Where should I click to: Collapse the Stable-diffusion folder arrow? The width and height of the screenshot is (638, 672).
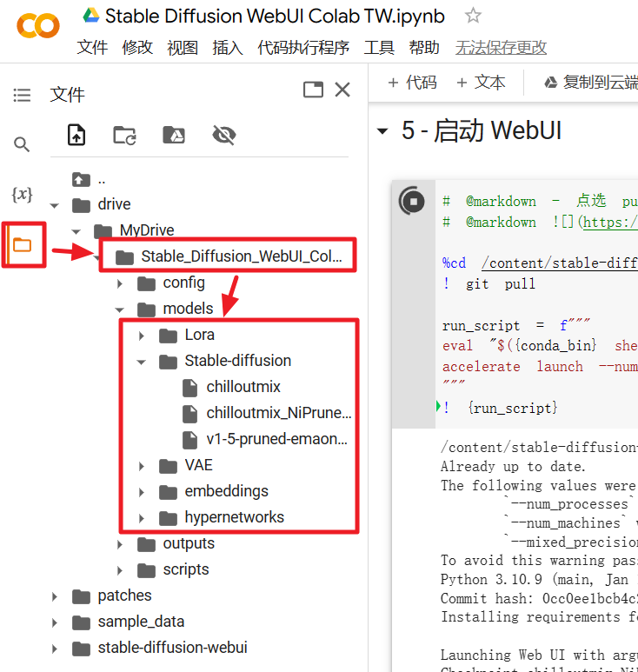click(x=142, y=361)
